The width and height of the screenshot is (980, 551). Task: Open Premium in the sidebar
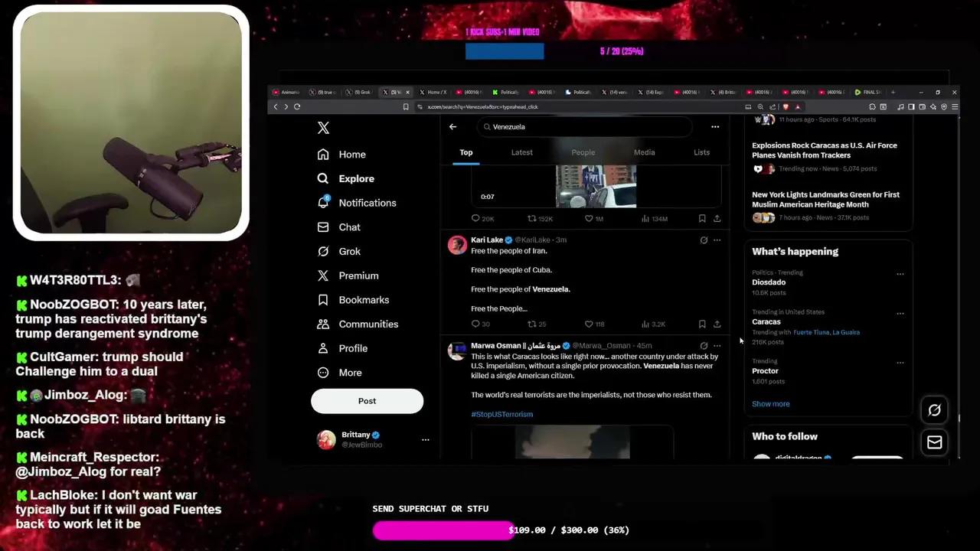click(348, 275)
